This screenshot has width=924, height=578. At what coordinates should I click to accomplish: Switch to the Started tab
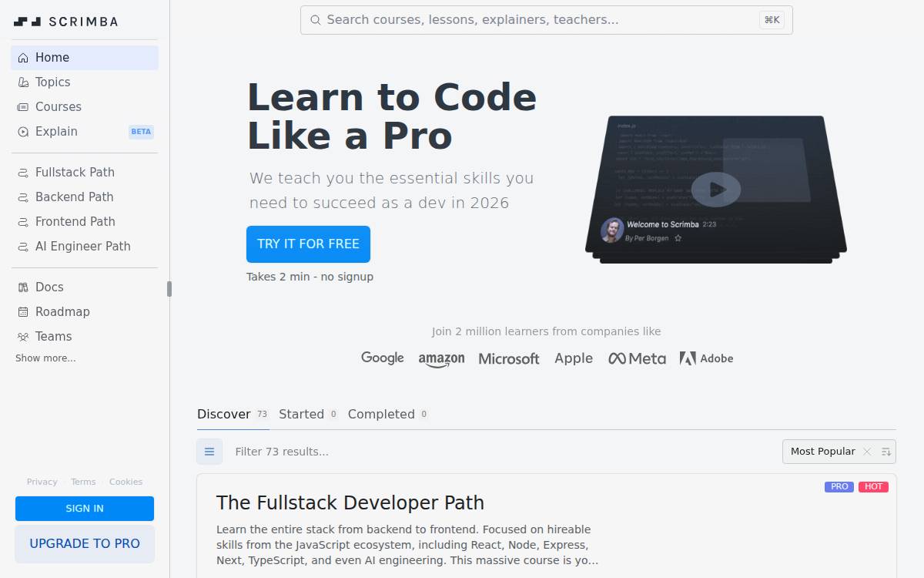(308, 415)
